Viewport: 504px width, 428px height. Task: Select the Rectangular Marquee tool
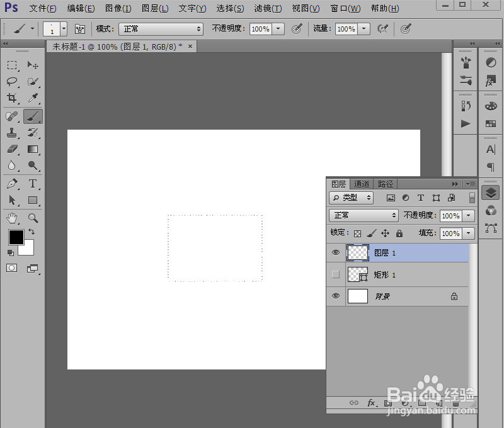click(12, 65)
